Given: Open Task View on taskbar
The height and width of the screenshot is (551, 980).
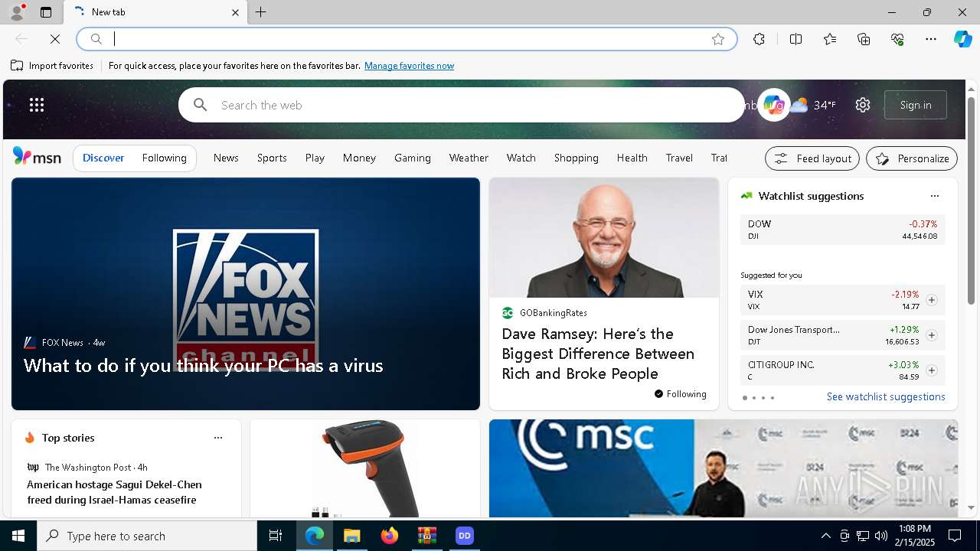Looking at the screenshot, I should pyautogui.click(x=276, y=536).
